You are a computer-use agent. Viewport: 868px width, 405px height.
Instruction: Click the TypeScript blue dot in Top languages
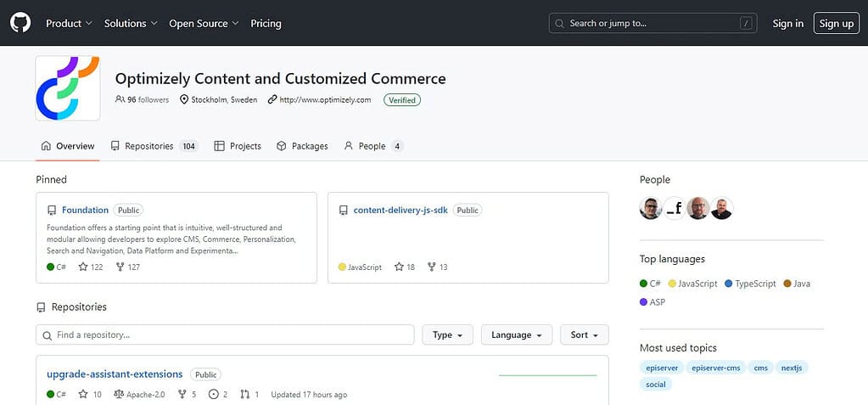729,284
